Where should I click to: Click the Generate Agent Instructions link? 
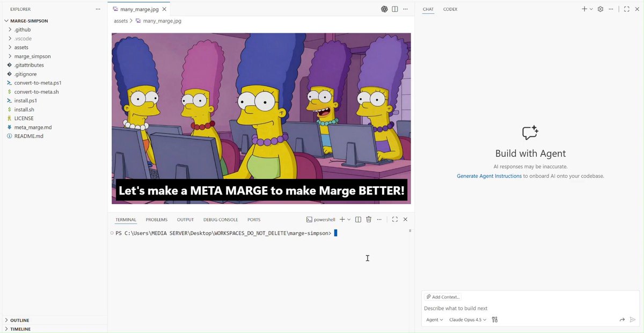[489, 176]
